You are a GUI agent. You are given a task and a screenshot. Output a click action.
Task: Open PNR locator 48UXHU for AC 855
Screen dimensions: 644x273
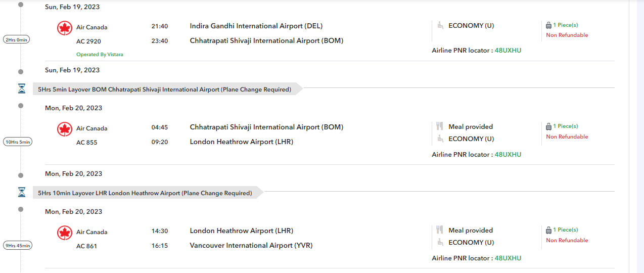coord(508,155)
